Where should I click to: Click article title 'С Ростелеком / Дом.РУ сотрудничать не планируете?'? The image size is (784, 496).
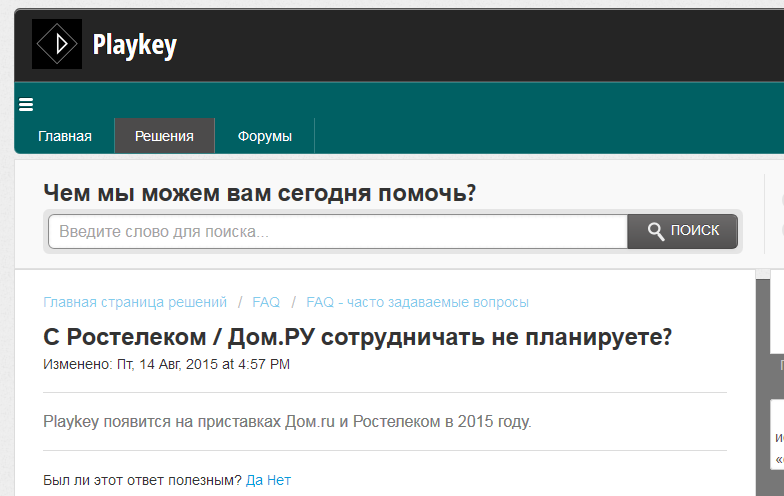[x=358, y=338]
